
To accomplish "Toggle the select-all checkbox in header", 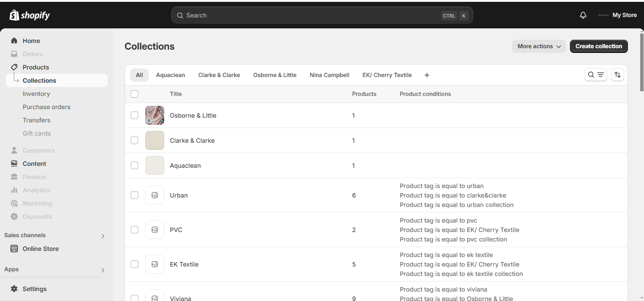I will [134, 94].
